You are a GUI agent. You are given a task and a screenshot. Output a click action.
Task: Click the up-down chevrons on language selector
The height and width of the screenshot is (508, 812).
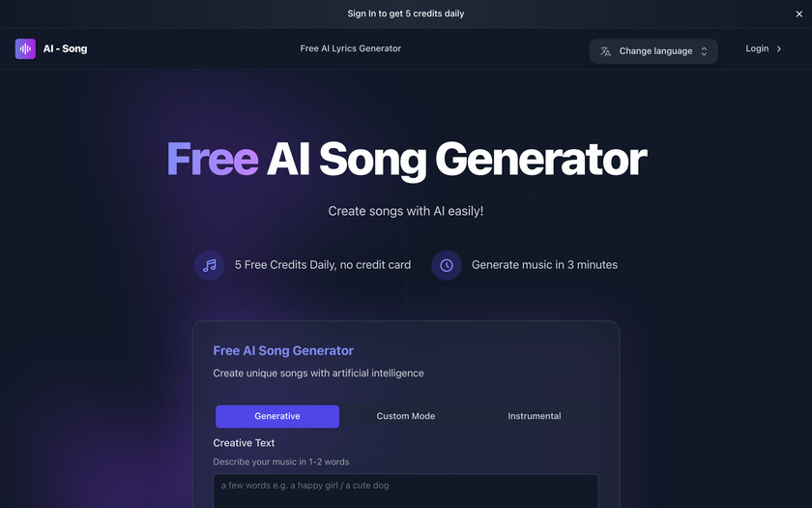pos(704,51)
